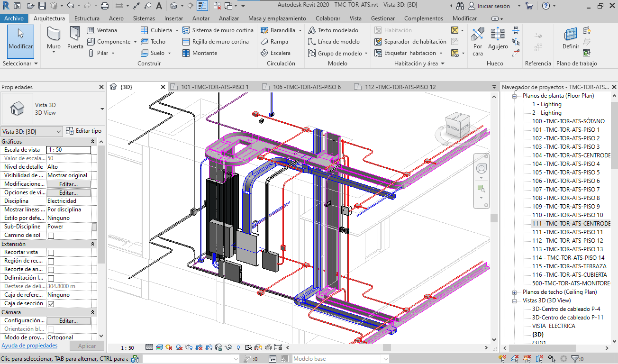618x364 pixels.
Task: Expand the Planos de techo tree node
Action: coord(515,292)
